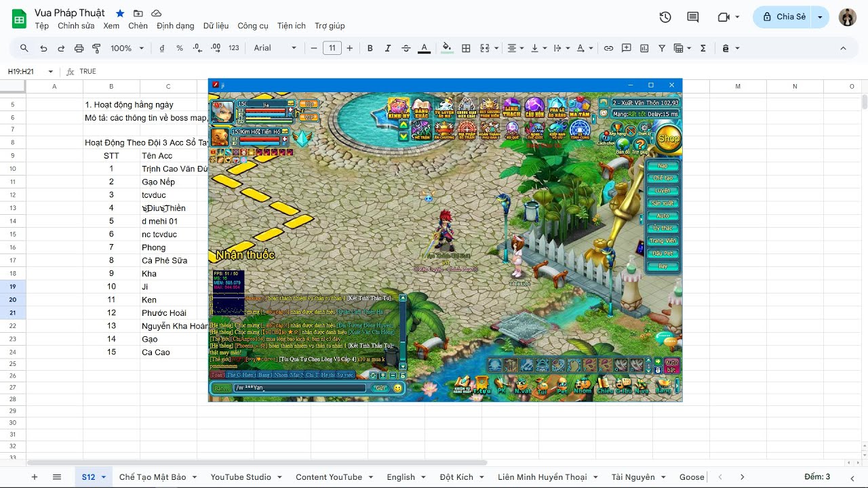Screen dimensions: 868x488
Task: Click the game chat input field
Action: click(x=300, y=388)
